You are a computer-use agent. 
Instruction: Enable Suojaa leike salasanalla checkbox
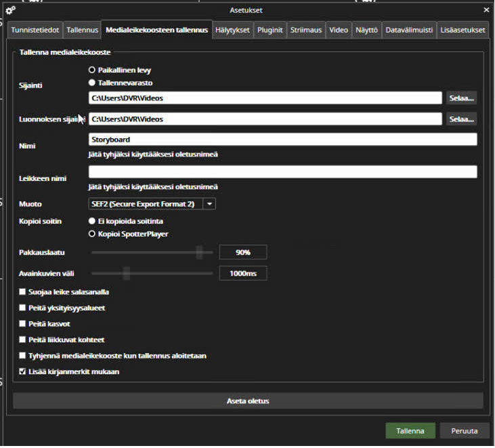coord(23,292)
